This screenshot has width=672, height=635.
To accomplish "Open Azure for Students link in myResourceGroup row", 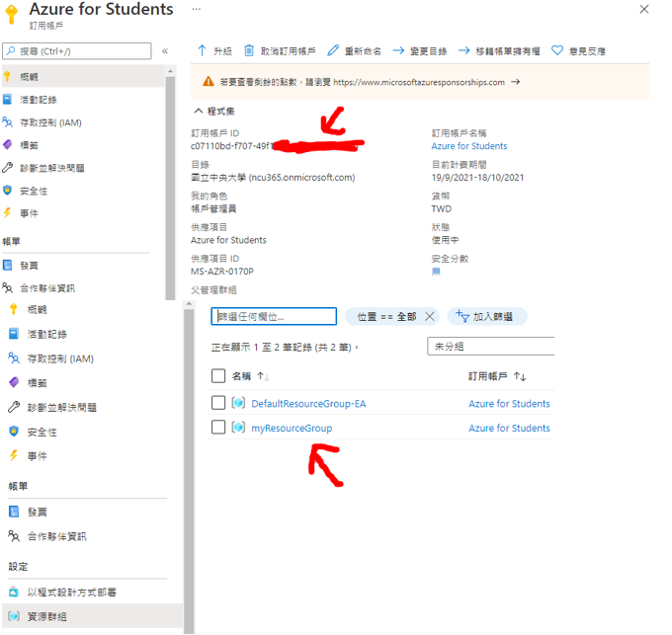I will [509, 429].
